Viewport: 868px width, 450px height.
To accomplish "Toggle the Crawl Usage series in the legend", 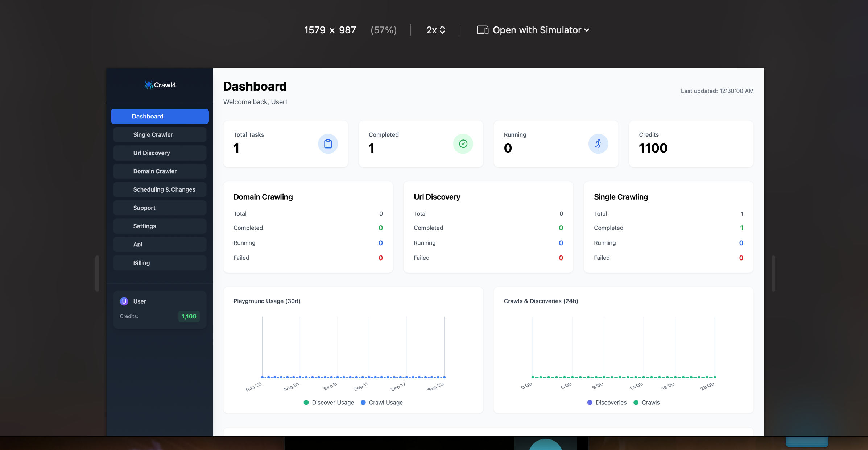I will point(382,403).
